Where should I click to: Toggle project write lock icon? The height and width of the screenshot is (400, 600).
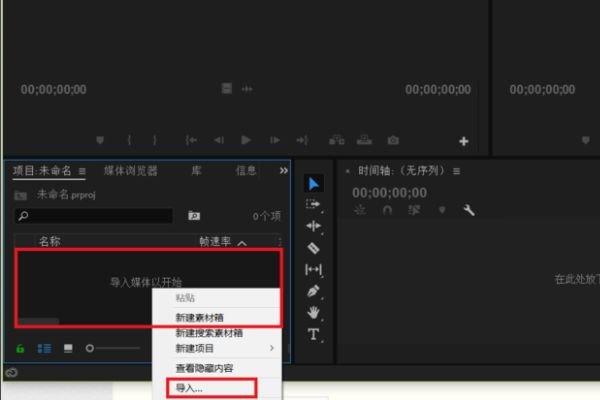[x=20, y=348]
